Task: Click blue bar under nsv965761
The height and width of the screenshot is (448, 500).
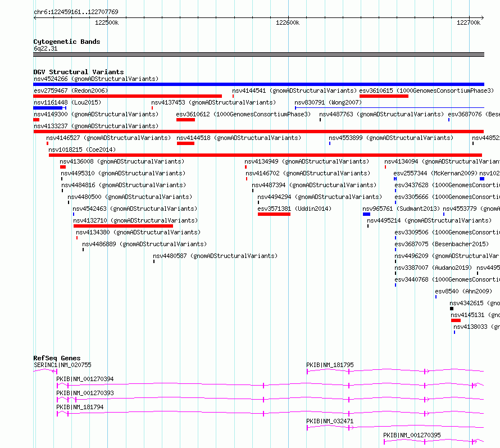Action: 366,214
